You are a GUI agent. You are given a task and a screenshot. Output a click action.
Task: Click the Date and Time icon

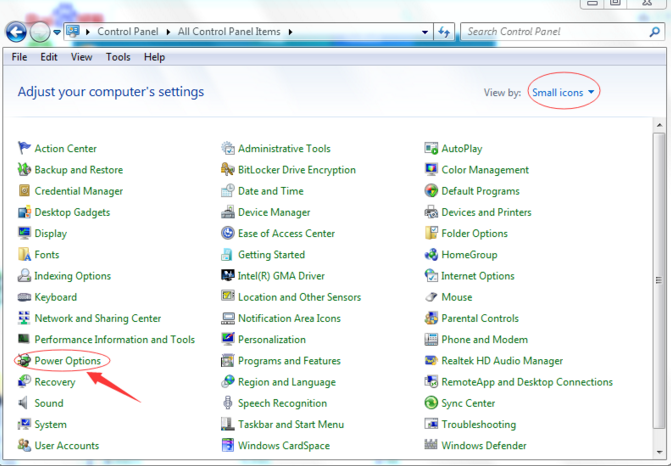[x=228, y=190]
